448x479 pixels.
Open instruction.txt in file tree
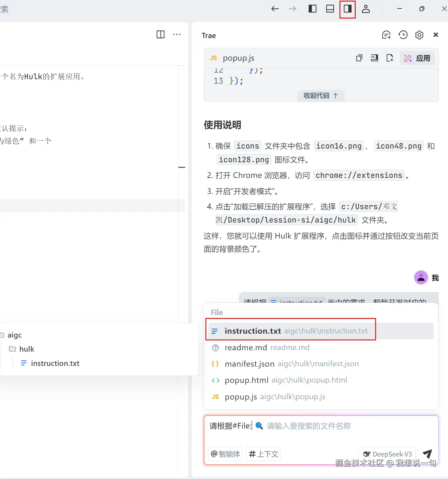pos(50,363)
